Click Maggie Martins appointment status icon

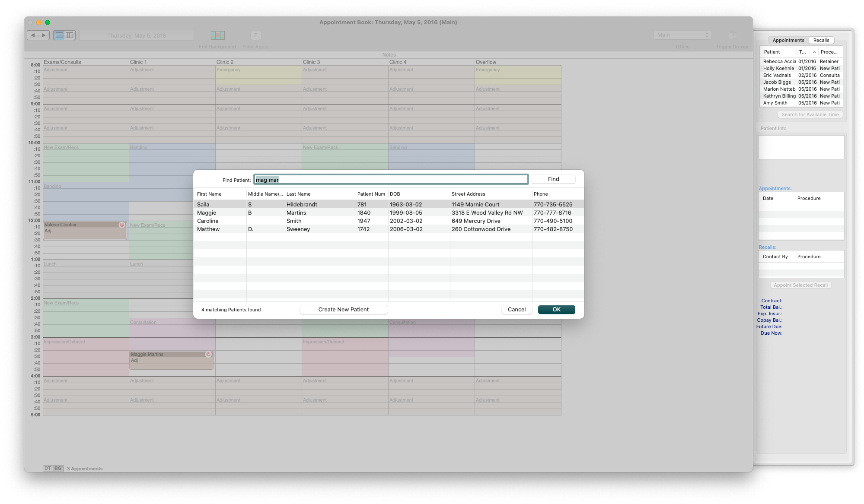[x=208, y=355]
